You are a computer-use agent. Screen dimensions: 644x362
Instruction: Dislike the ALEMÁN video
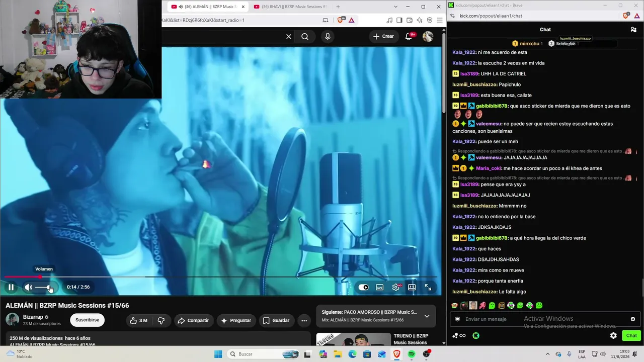pyautogui.click(x=161, y=320)
